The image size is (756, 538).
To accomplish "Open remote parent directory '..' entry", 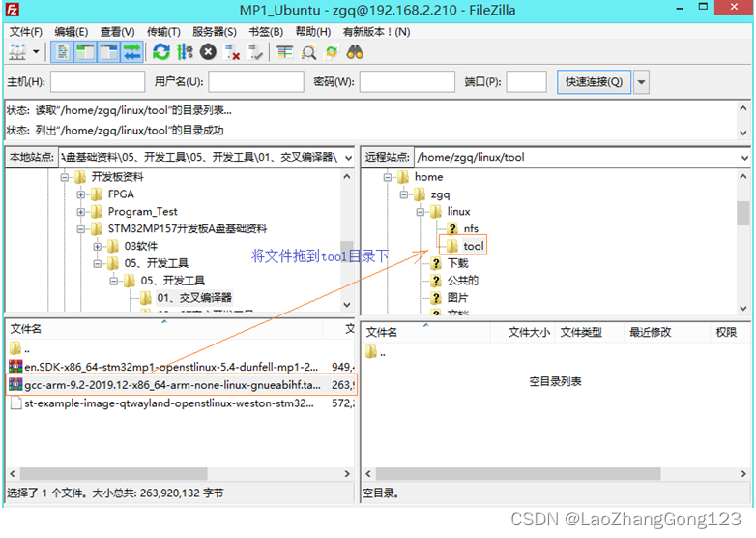I will pos(376,353).
